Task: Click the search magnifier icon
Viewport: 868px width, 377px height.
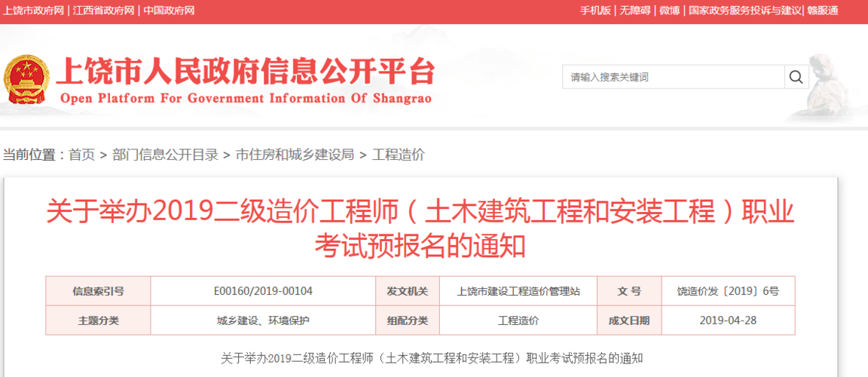Action: (x=796, y=77)
